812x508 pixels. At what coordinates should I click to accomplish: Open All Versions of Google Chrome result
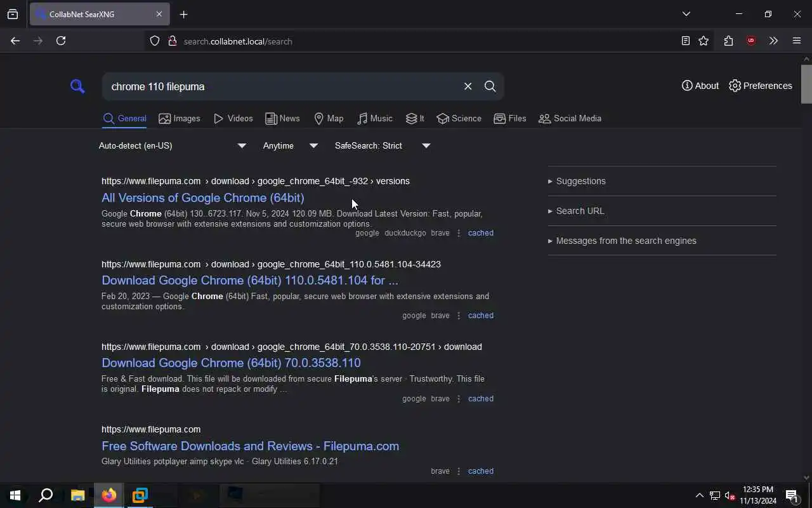pyautogui.click(x=203, y=197)
